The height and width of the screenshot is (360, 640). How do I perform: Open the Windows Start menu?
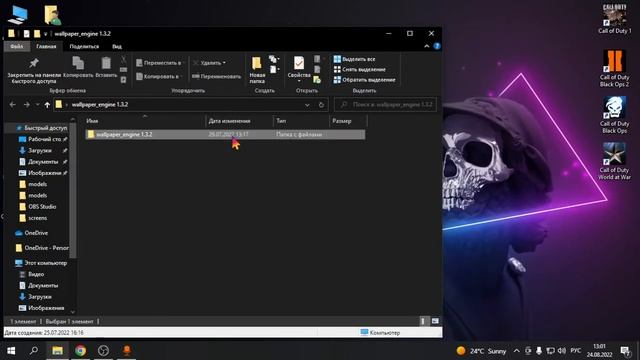point(11,351)
